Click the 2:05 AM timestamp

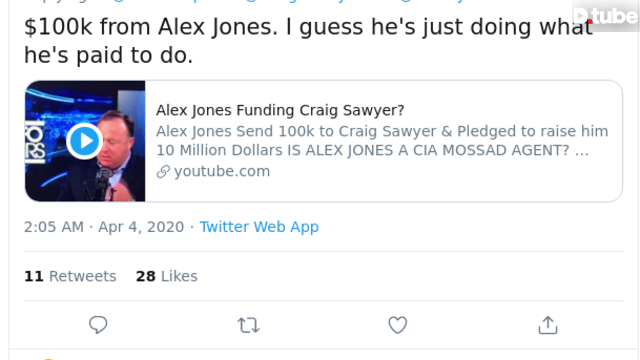coord(53,227)
